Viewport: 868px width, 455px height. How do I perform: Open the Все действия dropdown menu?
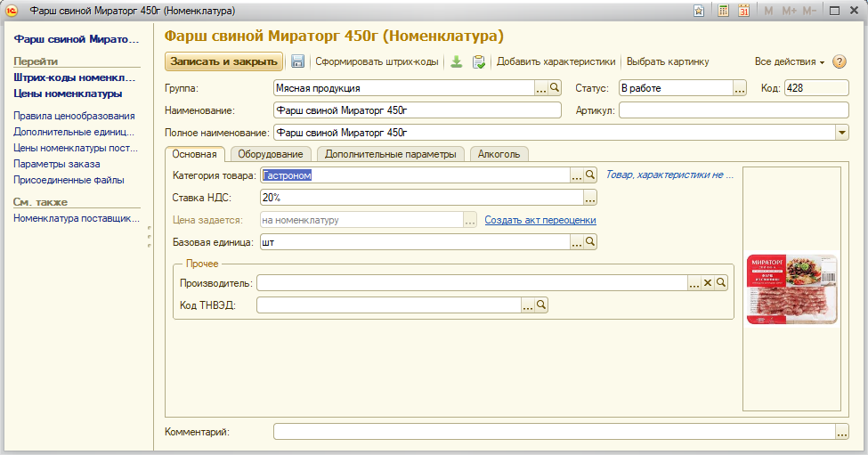click(x=790, y=61)
